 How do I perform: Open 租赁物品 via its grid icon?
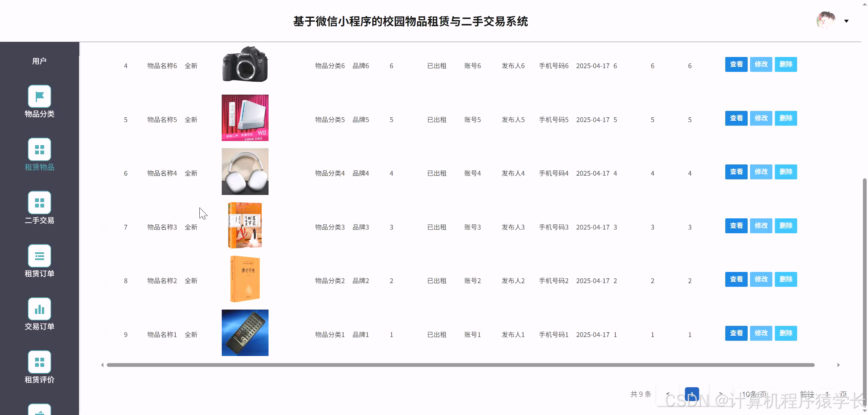pos(39,149)
